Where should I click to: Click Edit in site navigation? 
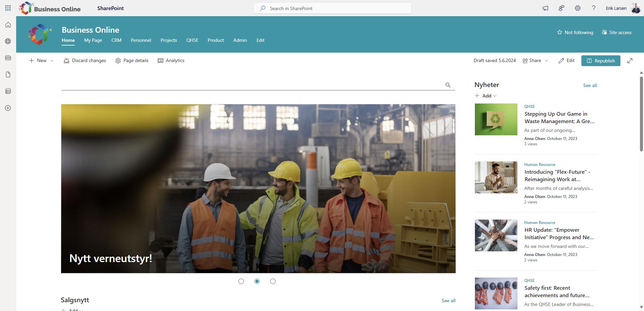point(260,40)
